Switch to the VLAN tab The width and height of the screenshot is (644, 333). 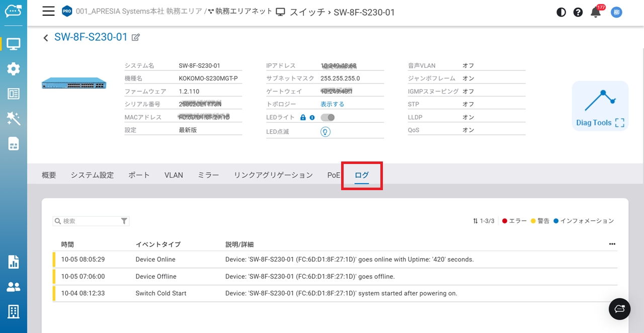pyautogui.click(x=174, y=175)
